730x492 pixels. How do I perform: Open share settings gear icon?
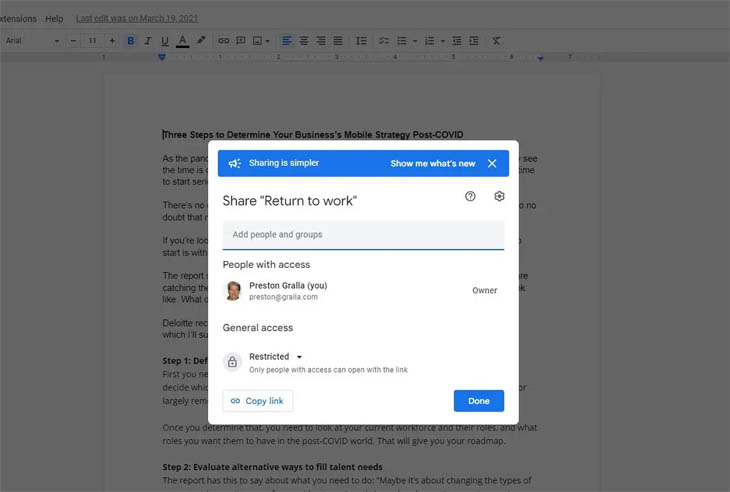(x=499, y=196)
